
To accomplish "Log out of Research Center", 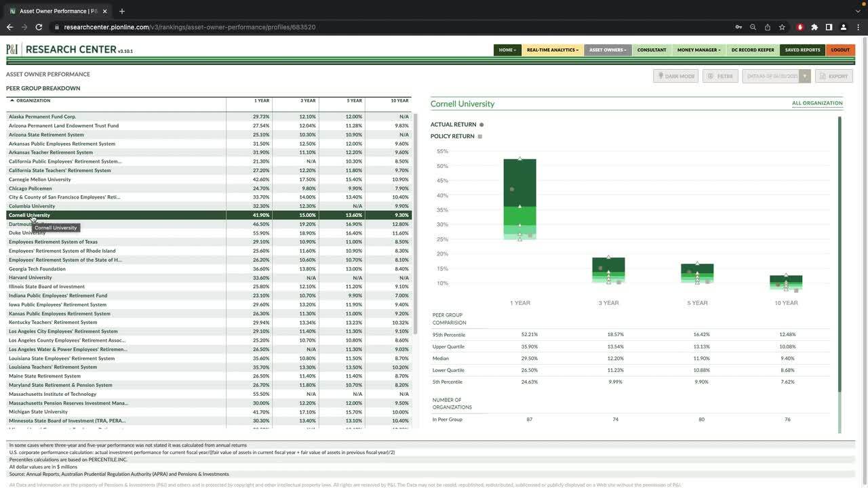I will tap(840, 49).
